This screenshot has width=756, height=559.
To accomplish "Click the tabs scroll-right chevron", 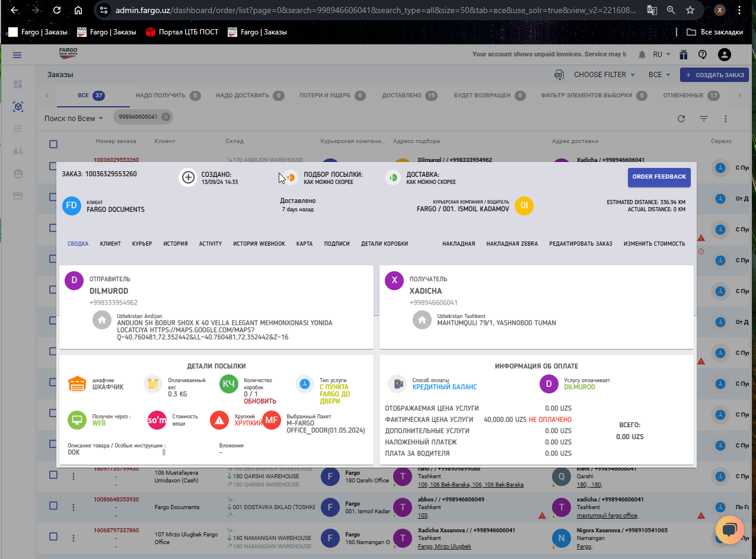I will pos(739,96).
